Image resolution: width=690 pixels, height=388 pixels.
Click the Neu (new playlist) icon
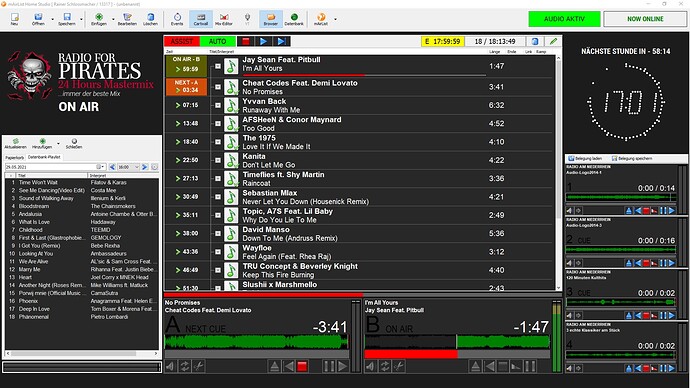pyautogui.click(x=15, y=19)
